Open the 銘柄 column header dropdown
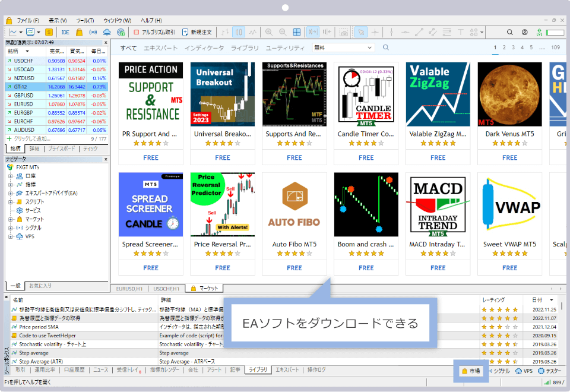Screen dimensions: 570x392 tap(27, 51)
